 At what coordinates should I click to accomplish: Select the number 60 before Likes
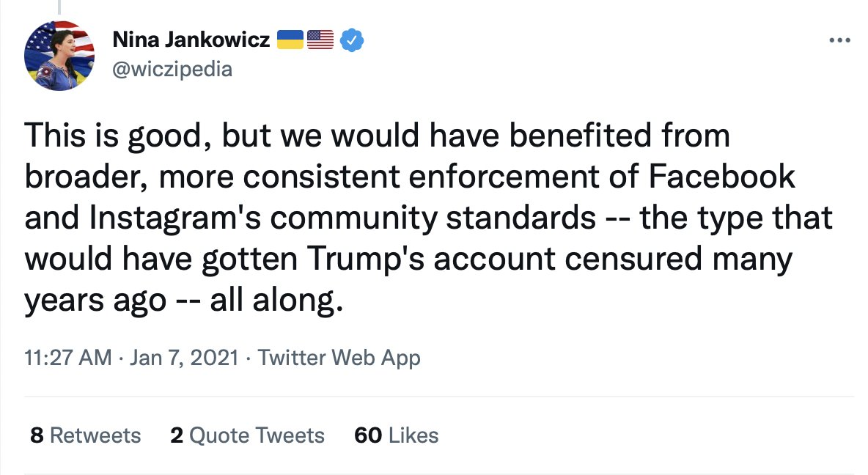pyautogui.click(x=368, y=435)
